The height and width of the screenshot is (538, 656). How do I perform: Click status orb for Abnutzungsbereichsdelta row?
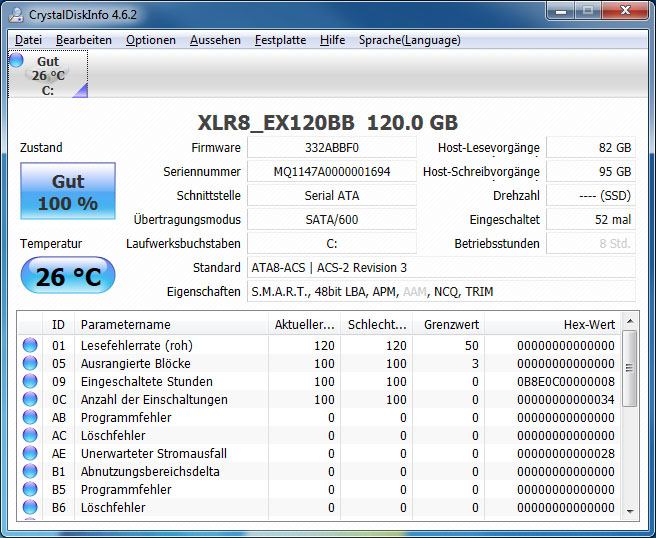point(30,471)
